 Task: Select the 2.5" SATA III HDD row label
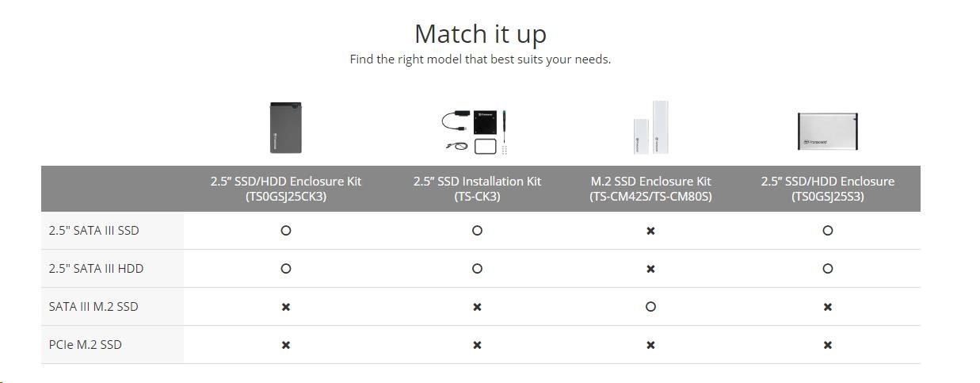[x=96, y=269]
